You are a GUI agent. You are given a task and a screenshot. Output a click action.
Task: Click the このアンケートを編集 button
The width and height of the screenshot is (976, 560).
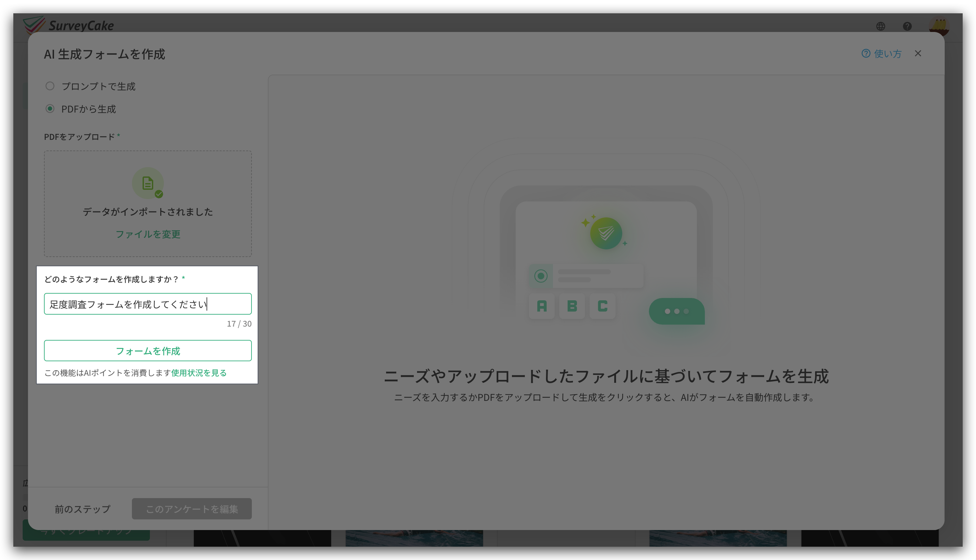pos(192,508)
